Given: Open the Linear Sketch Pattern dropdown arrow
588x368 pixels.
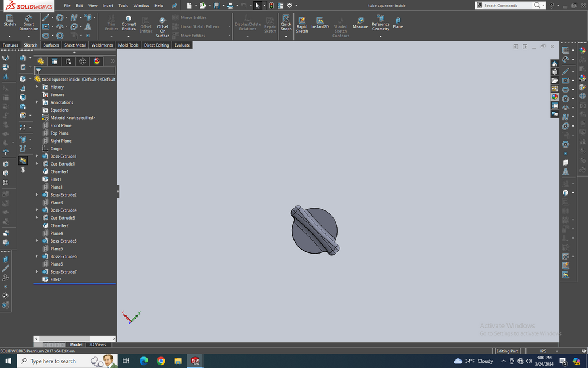Looking at the screenshot, I should coord(229,26).
